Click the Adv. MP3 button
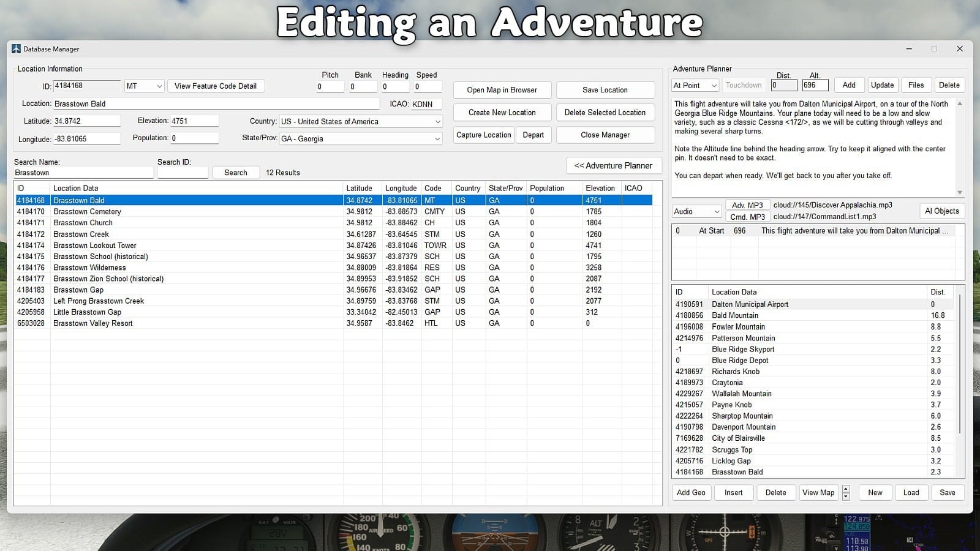This screenshot has height=551, width=980. [x=747, y=205]
